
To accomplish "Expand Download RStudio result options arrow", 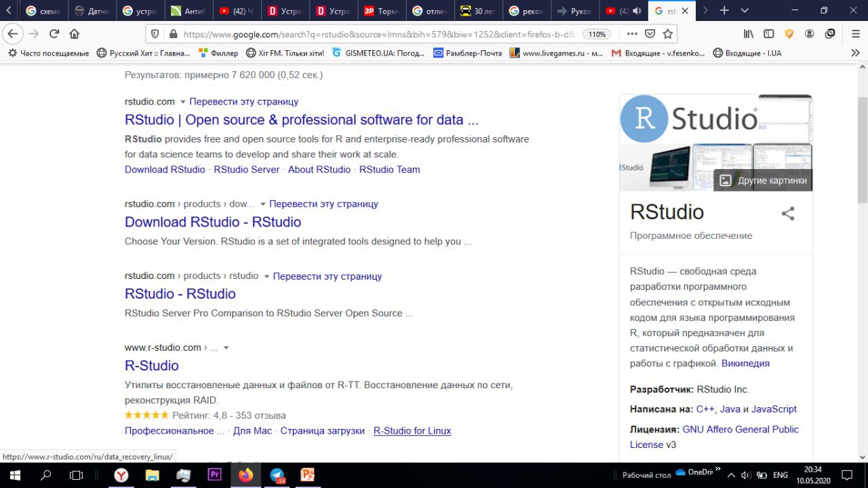I will coord(262,204).
